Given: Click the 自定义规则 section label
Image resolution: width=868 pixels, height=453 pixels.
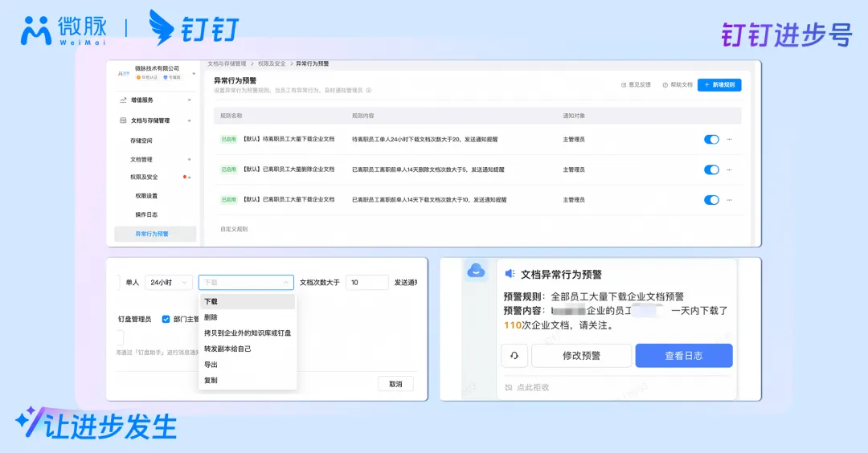Looking at the screenshot, I should coord(234,229).
